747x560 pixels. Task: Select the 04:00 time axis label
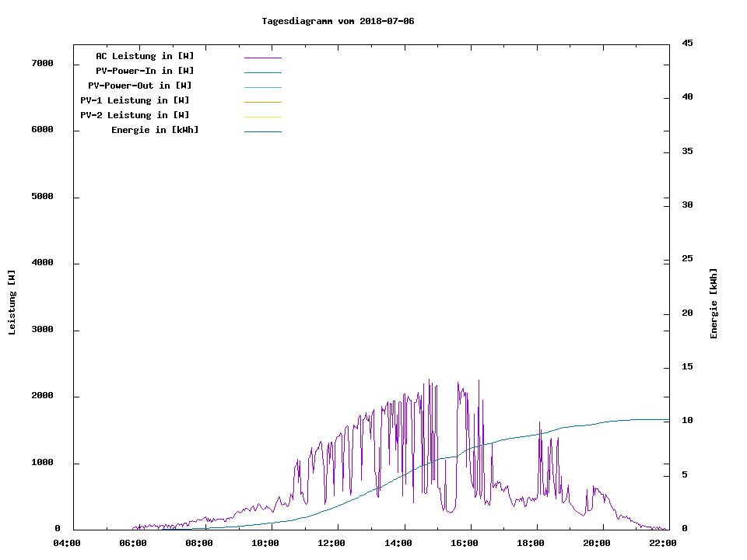(67, 543)
